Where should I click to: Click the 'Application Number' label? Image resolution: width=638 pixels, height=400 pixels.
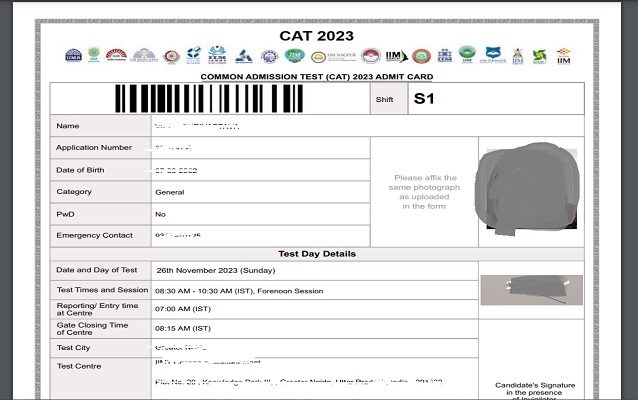pos(94,147)
